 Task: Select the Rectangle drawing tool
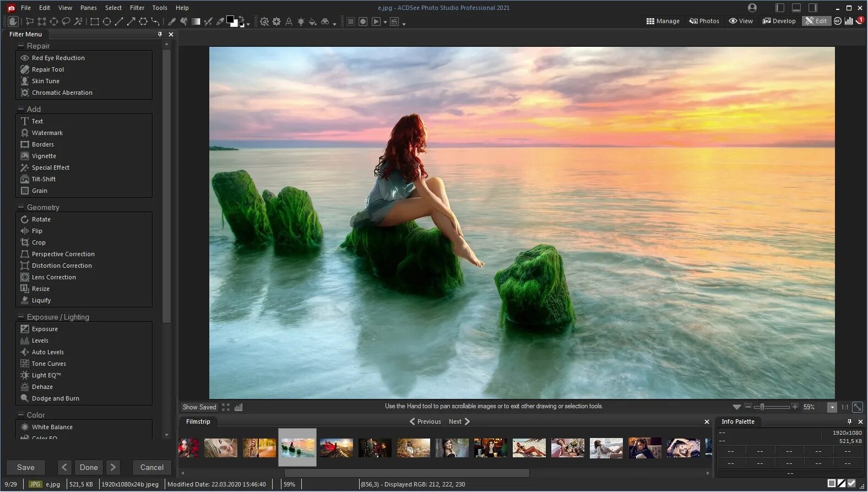click(95, 21)
